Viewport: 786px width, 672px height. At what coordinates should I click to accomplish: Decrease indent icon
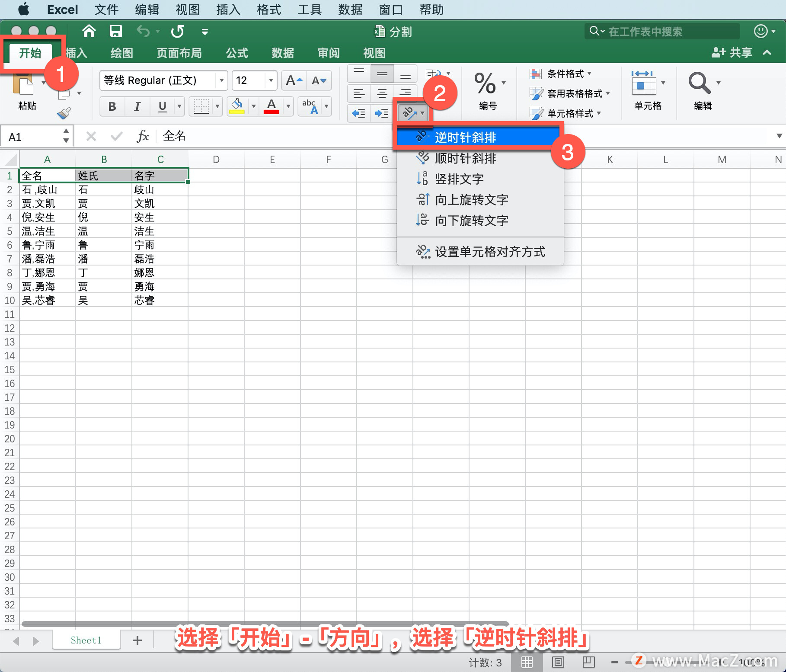[x=359, y=113]
